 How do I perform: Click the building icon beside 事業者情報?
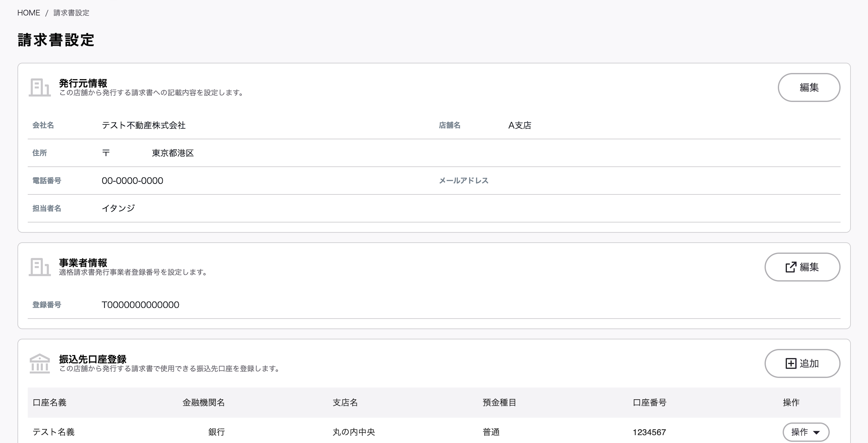coord(40,267)
